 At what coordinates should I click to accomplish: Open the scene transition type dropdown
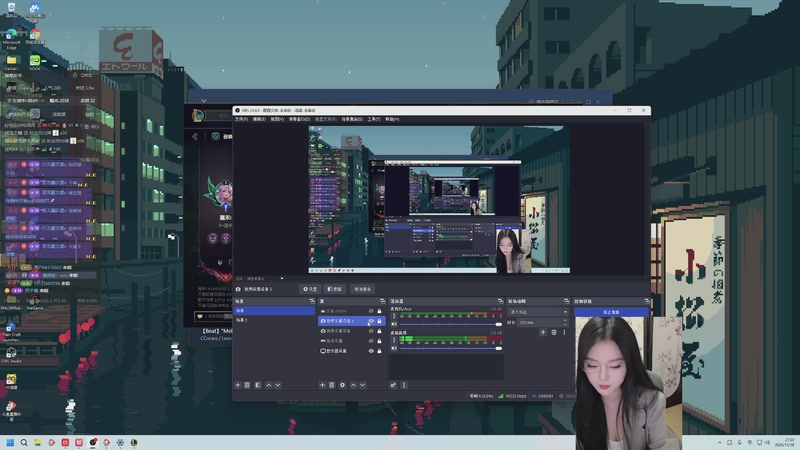pos(538,312)
